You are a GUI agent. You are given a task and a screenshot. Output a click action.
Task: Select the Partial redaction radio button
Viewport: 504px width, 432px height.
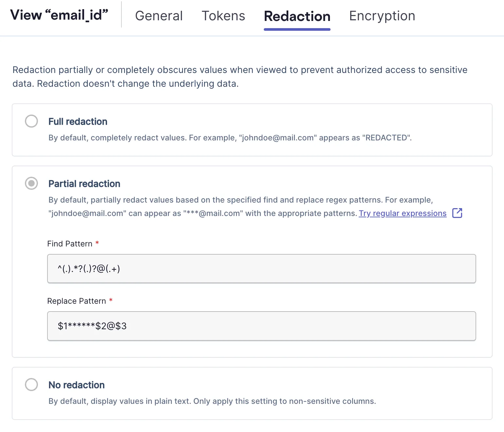tap(31, 183)
